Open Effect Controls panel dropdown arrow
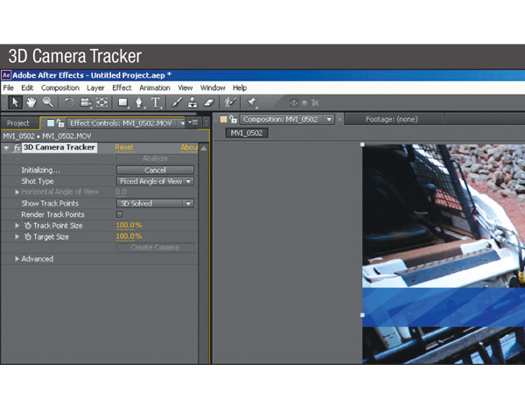525x420 pixels. tap(183, 123)
